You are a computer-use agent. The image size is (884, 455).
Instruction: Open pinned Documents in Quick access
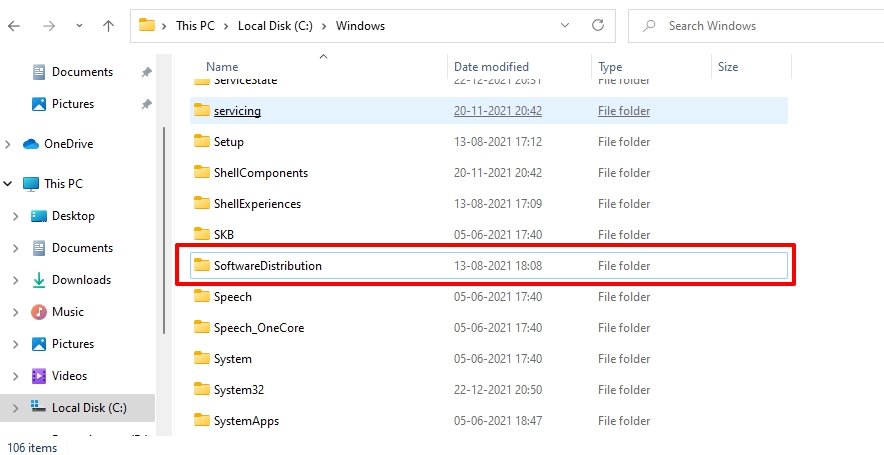pyautogui.click(x=82, y=72)
